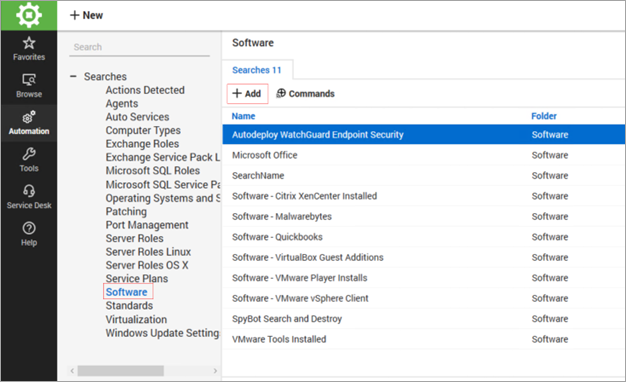Select SpyBot Search and Destroy row
This screenshot has height=382, width=626.
[424, 319]
